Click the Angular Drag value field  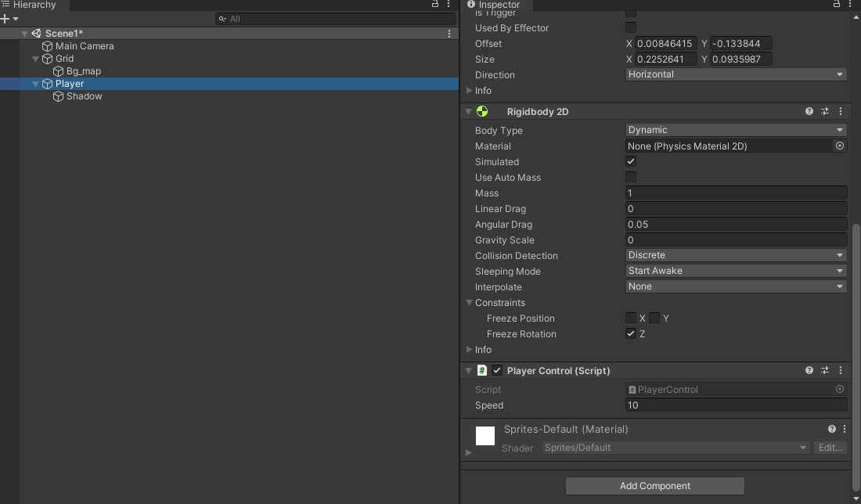(x=736, y=225)
